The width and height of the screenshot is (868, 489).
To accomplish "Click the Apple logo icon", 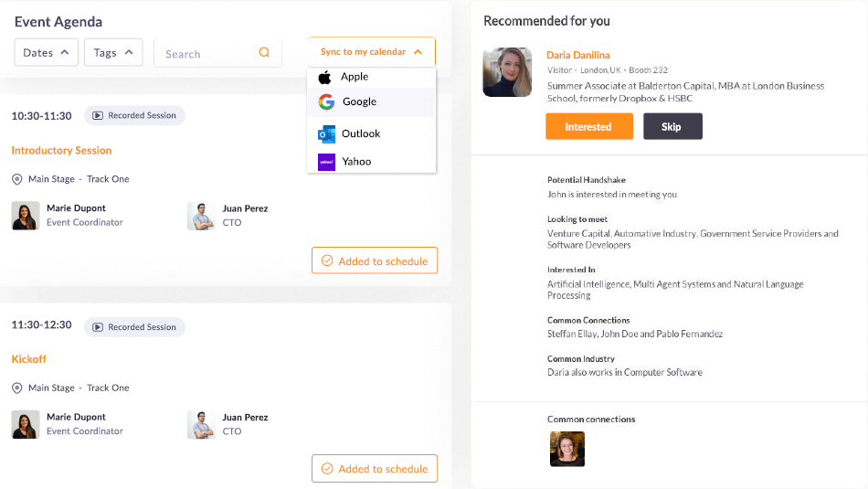I will point(324,78).
